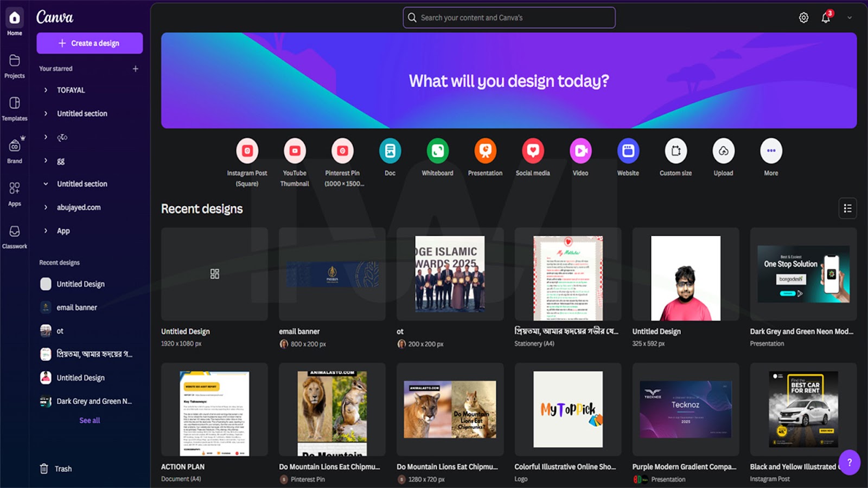
Task: Open Colorful Illustrative MyTopPick logo thumbnail
Action: click(x=568, y=409)
